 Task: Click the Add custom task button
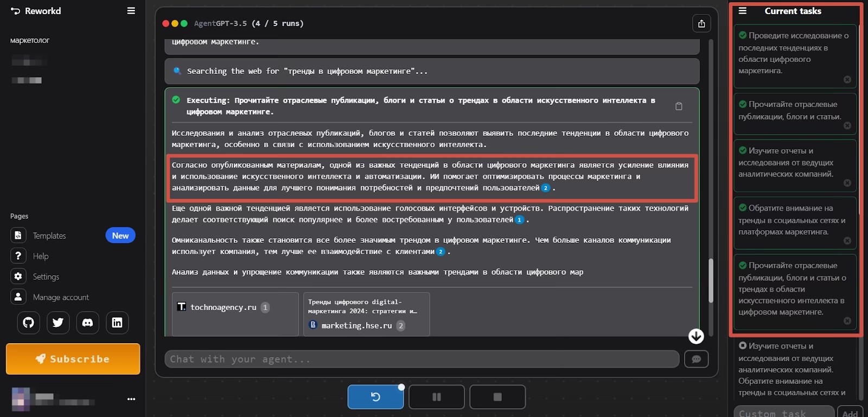click(850, 413)
